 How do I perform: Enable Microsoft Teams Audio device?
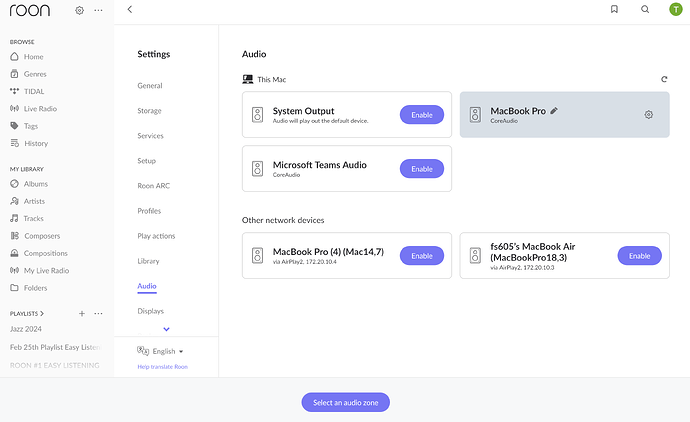click(422, 169)
